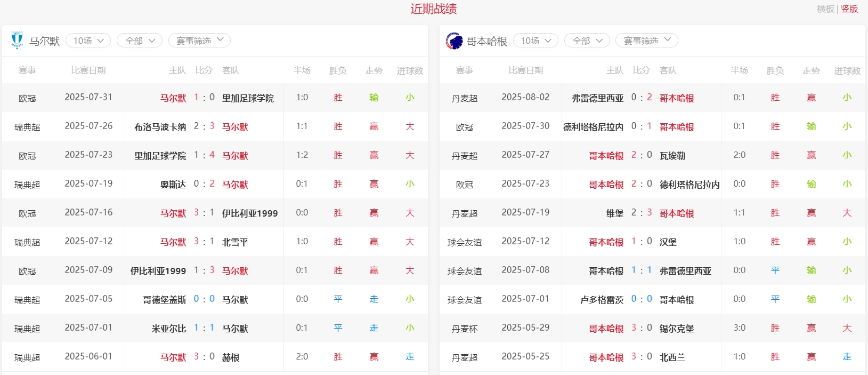This screenshot has width=868, height=375.
Task: Click the Malmö team logo icon
Action: point(17,41)
